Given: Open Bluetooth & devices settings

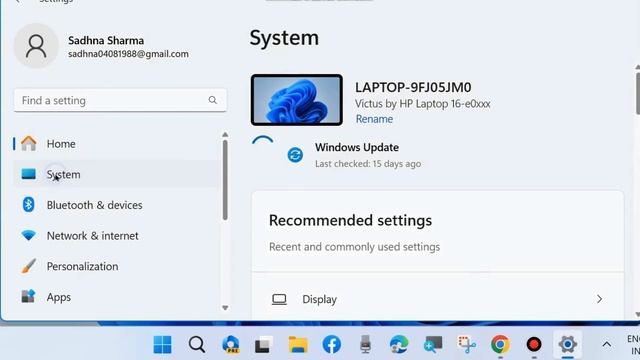Looking at the screenshot, I should pos(116,205).
